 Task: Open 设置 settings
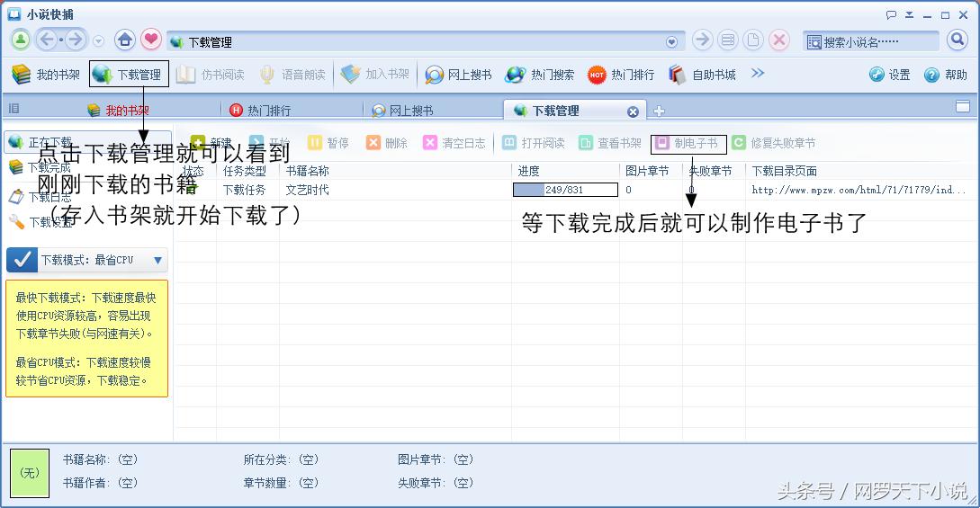coord(889,75)
